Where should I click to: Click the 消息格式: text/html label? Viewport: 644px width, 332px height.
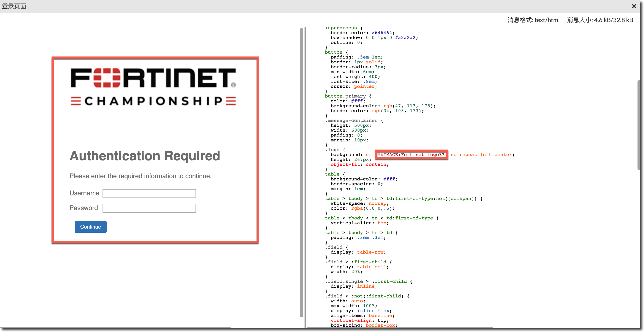(533, 20)
